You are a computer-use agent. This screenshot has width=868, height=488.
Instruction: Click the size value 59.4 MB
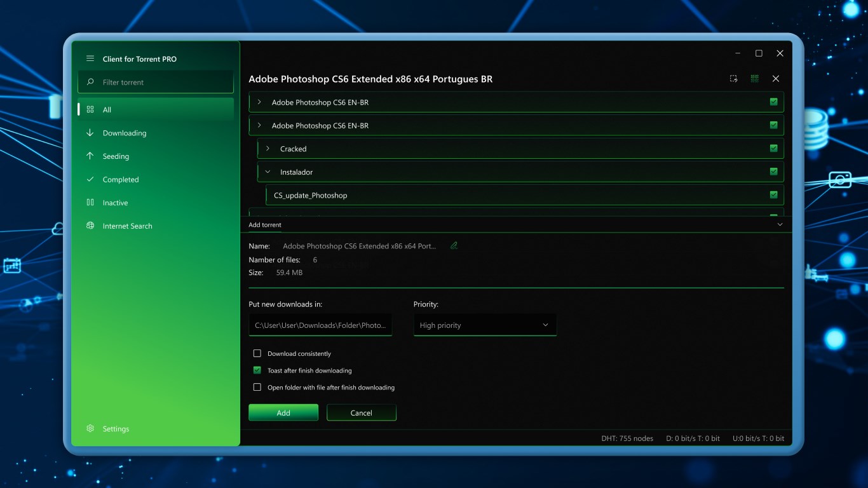pos(289,273)
